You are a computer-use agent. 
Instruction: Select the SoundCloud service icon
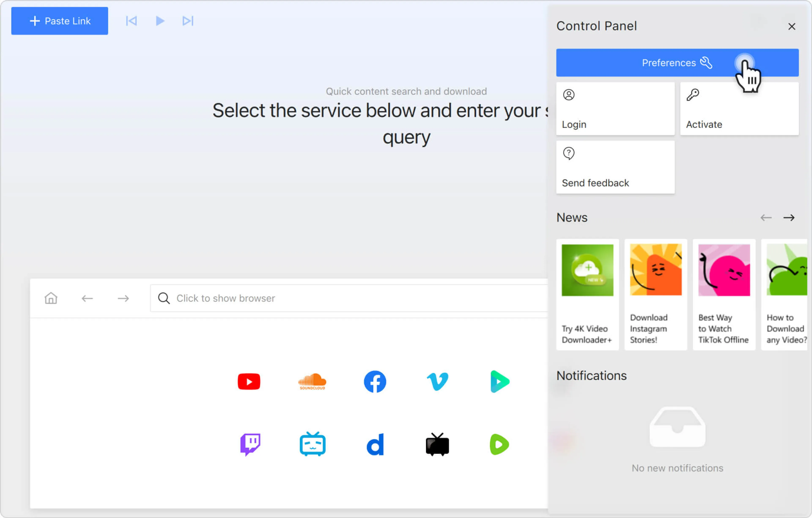[x=312, y=381]
